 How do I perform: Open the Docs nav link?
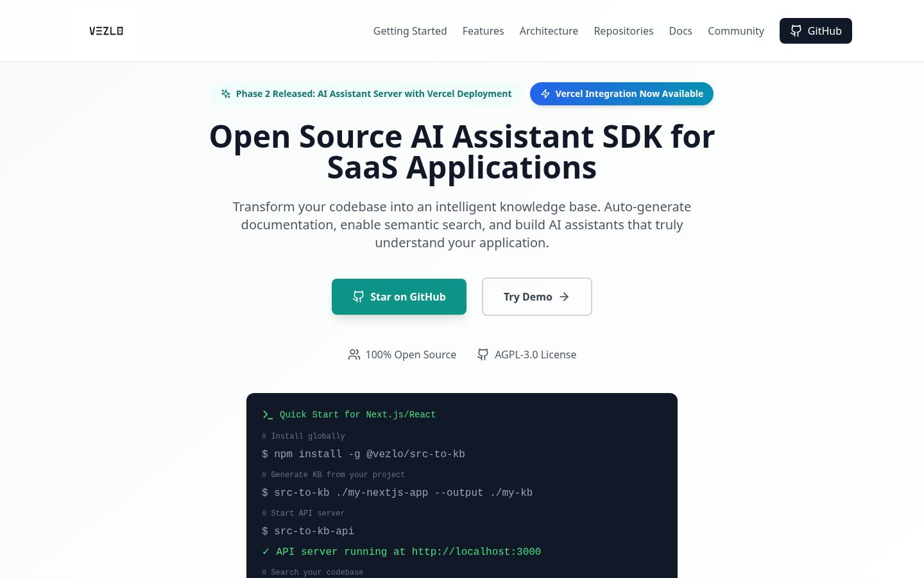click(x=681, y=31)
